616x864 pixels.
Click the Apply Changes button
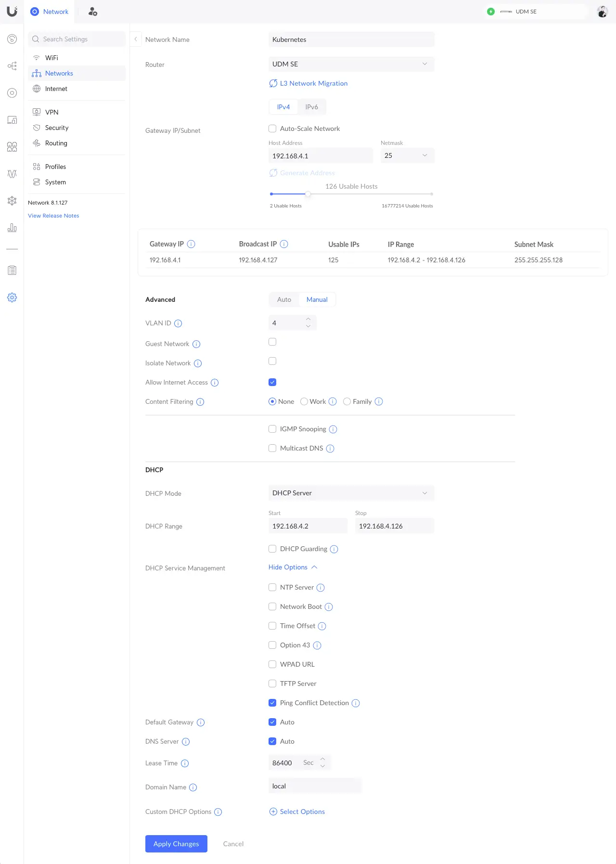coord(176,844)
